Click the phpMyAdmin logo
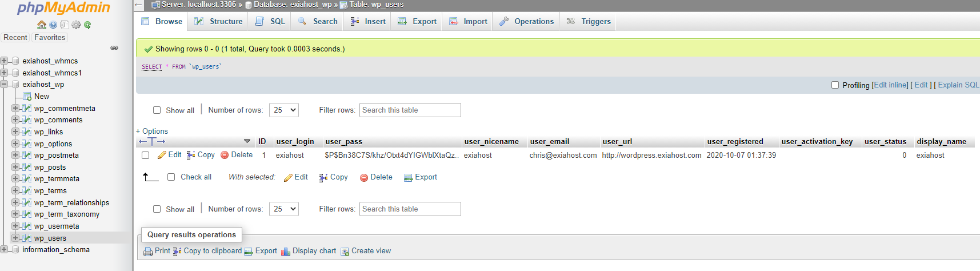This screenshot has width=980, height=271. [x=64, y=8]
